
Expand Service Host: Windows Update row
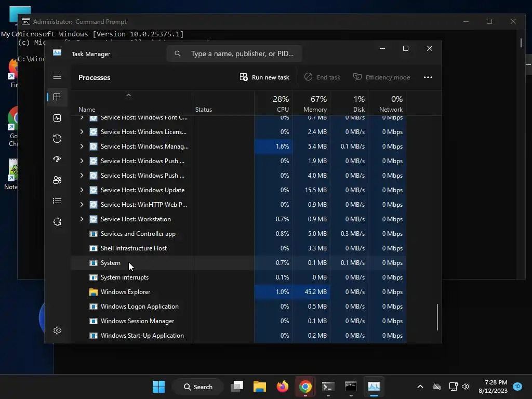point(82,190)
